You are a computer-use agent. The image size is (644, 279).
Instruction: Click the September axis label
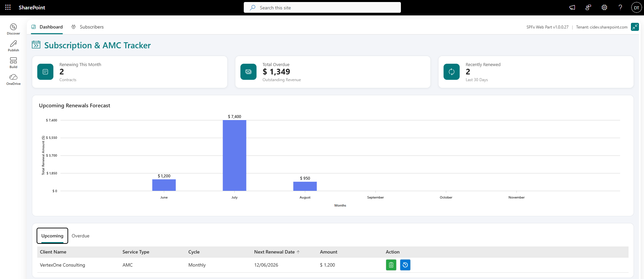click(x=375, y=198)
